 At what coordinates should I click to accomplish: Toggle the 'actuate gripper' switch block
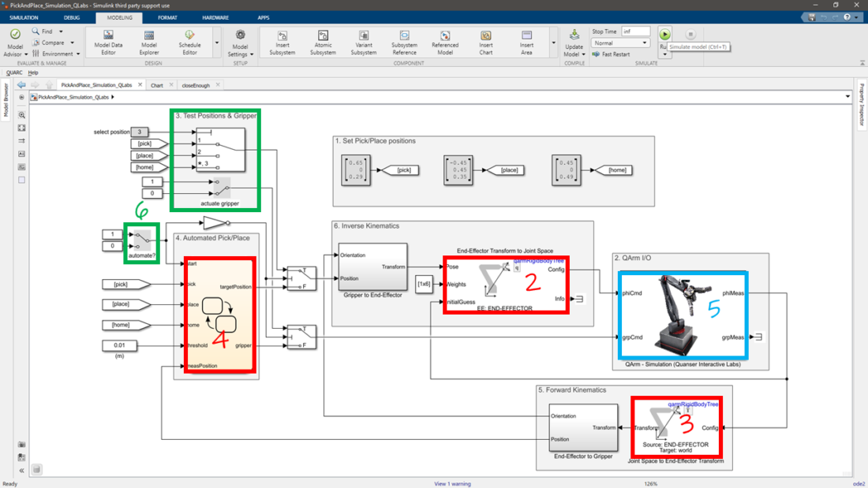tap(221, 188)
